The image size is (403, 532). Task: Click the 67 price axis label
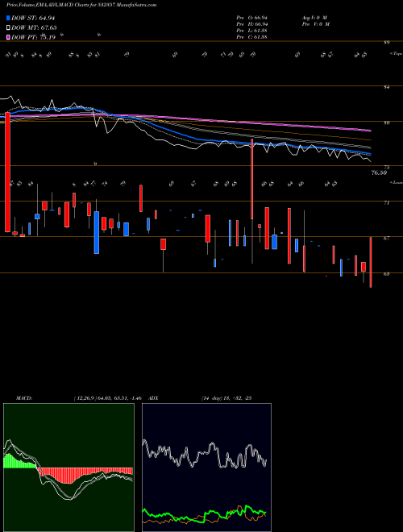pos(387,239)
